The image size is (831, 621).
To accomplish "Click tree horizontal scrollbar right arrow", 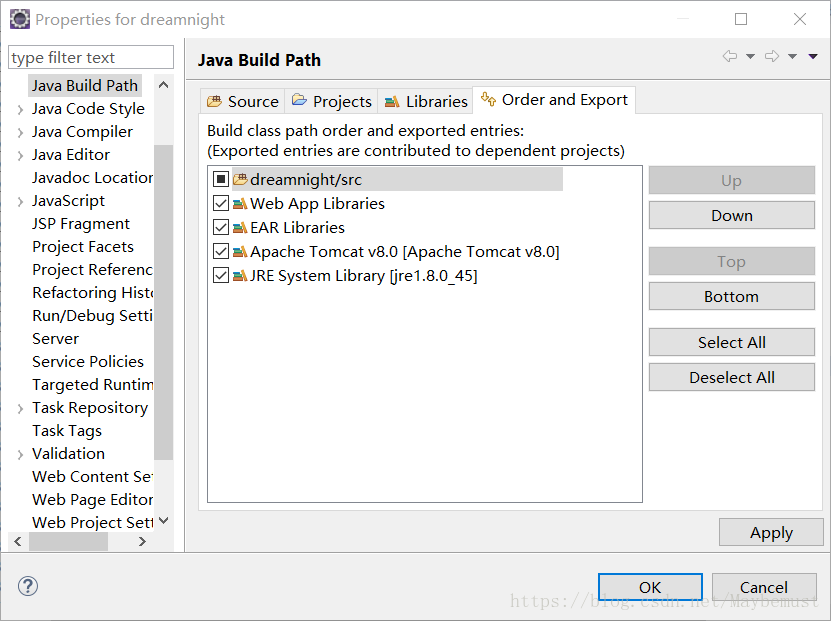I will point(142,541).
